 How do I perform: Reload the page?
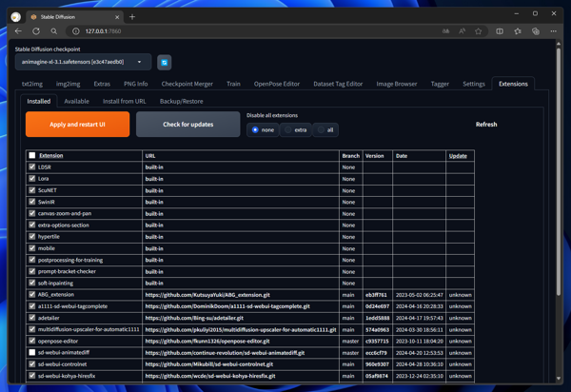coord(36,31)
